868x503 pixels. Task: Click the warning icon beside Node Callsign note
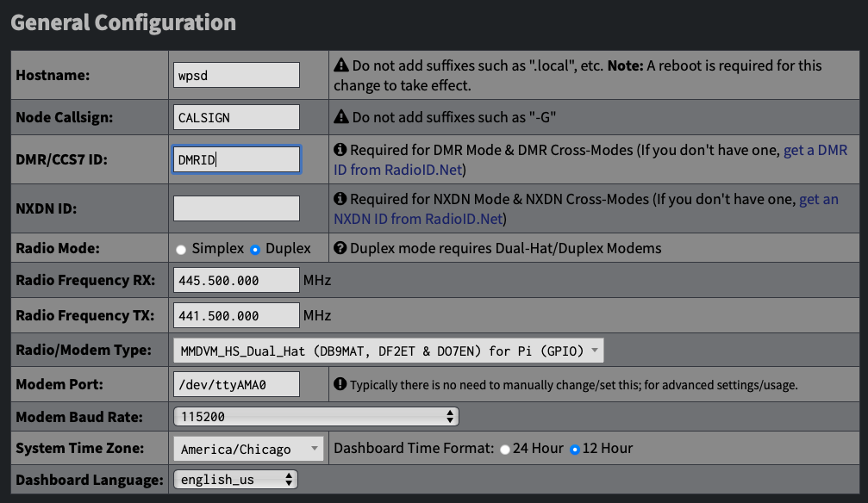point(340,117)
